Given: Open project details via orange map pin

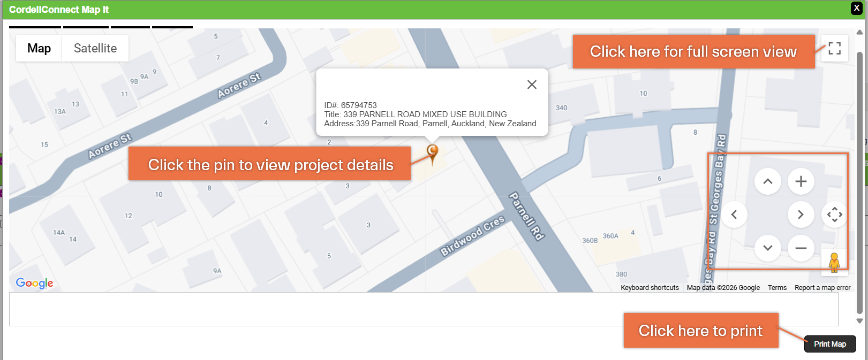Looking at the screenshot, I should point(432,154).
